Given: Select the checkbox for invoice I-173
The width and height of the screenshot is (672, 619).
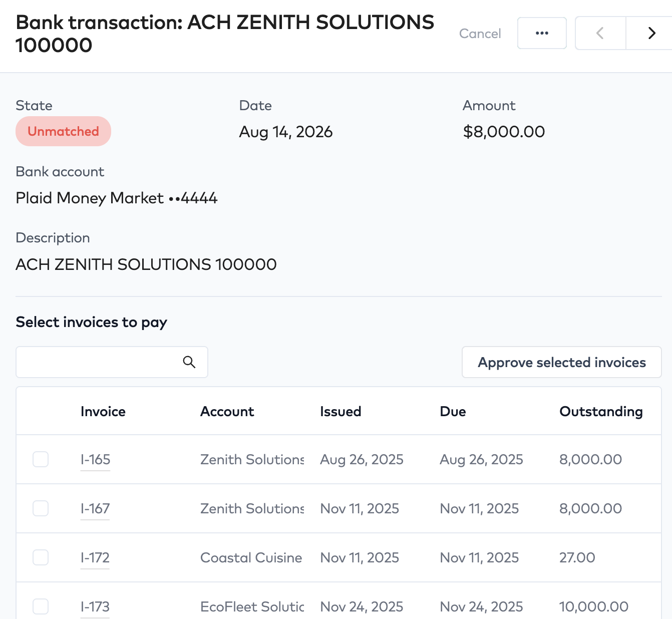Looking at the screenshot, I should (41, 606).
